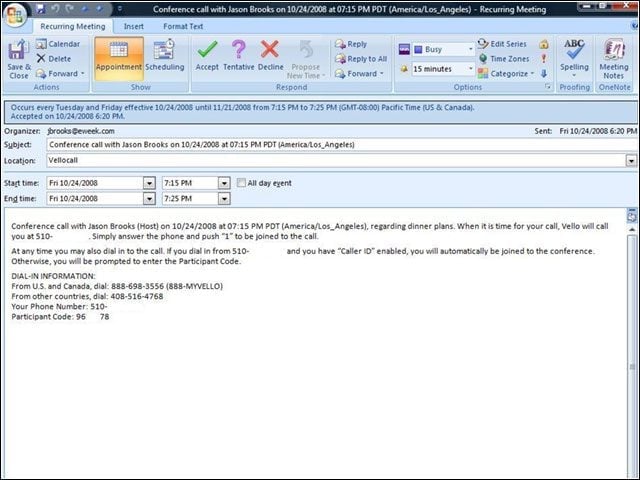The image size is (640, 480).
Task: Forward item from Actions group
Action: [x=60, y=74]
